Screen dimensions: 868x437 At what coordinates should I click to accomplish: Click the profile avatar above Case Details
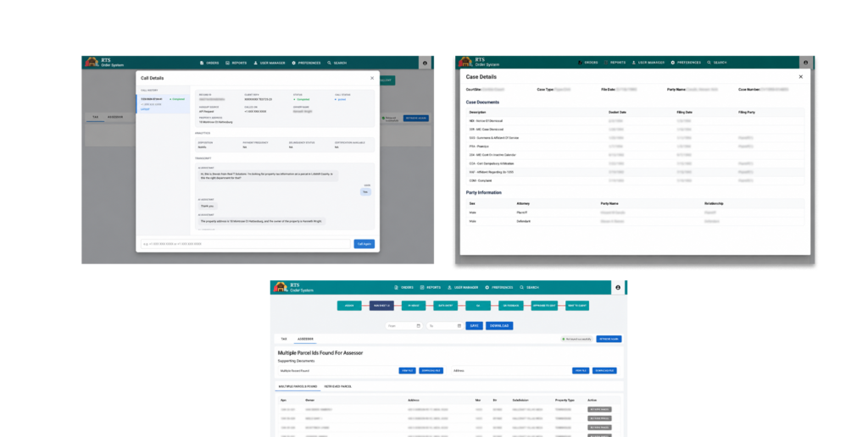pos(805,63)
